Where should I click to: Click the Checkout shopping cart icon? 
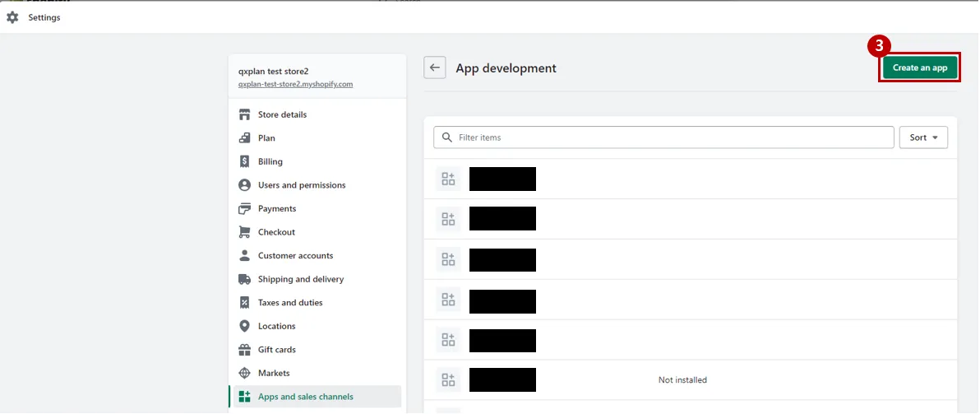tap(245, 232)
